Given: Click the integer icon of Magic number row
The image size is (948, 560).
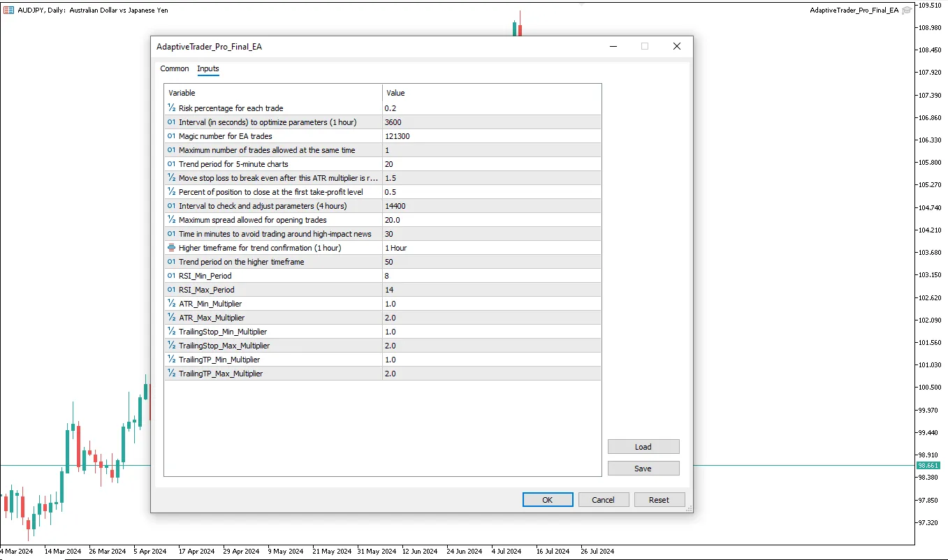Looking at the screenshot, I should pos(172,136).
